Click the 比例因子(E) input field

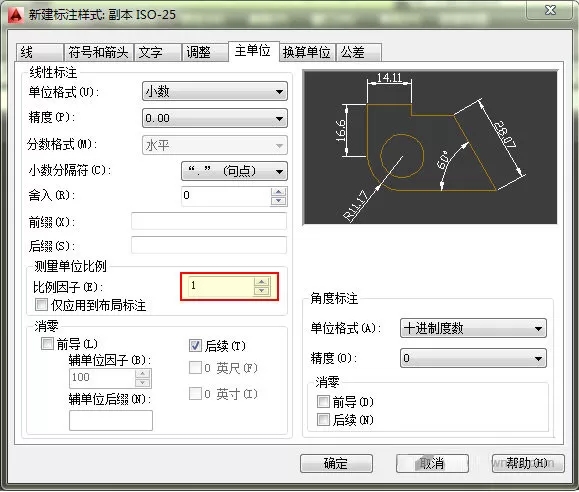(x=221, y=286)
